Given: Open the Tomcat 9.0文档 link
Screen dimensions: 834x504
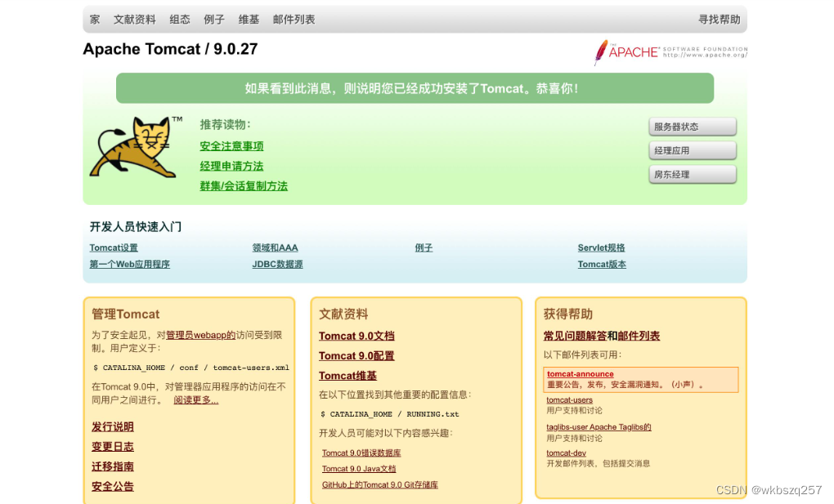Looking at the screenshot, I should [356, 336].
